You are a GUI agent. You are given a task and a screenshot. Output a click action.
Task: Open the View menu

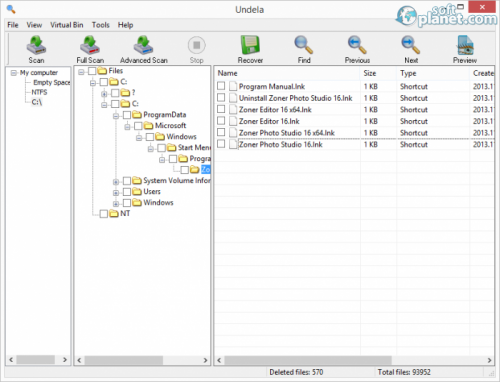click(x=34, y=25)
